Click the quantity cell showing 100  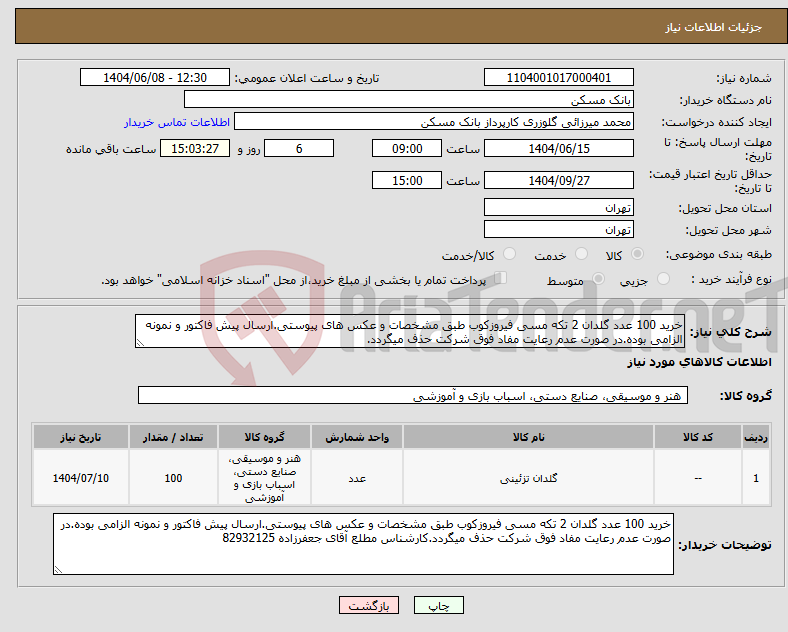coord(173,478)
